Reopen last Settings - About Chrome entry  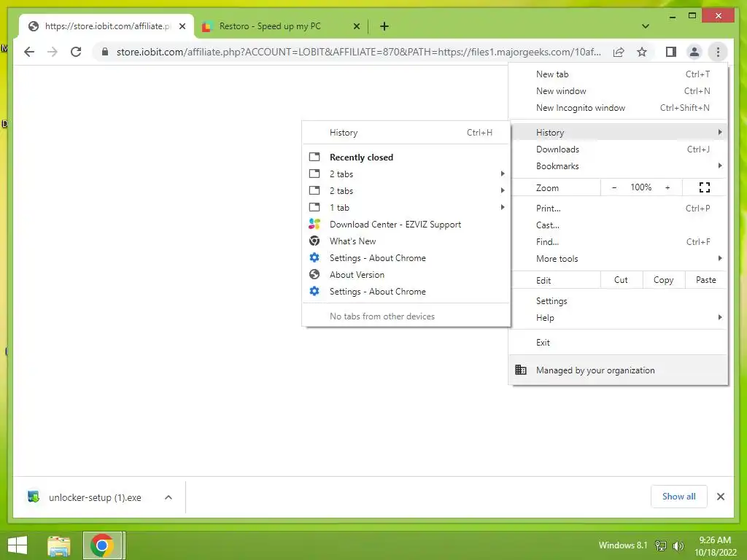click(x=406, y=292)
